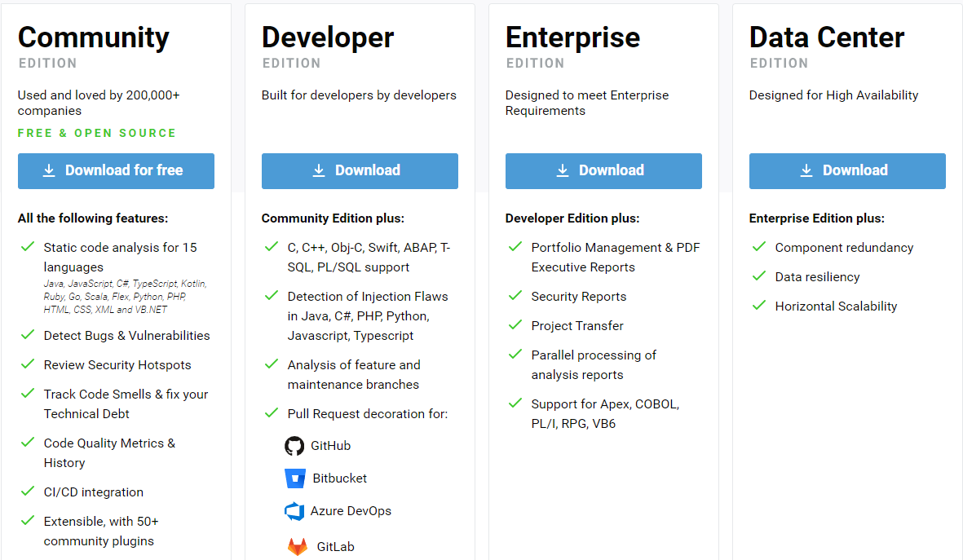Click the checkmark beside Project Transfer
Viewport: 963px width, 560px height.
(x=515, y=324)
